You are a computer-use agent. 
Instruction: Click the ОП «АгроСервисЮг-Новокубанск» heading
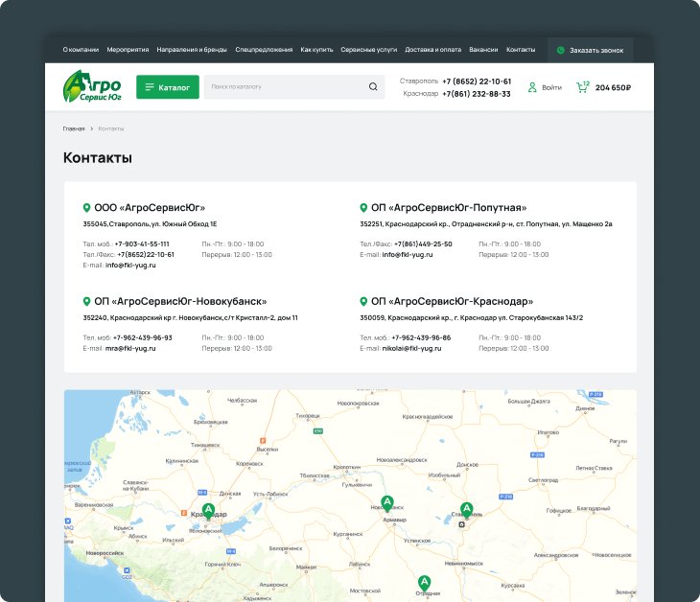click(180, 301)
